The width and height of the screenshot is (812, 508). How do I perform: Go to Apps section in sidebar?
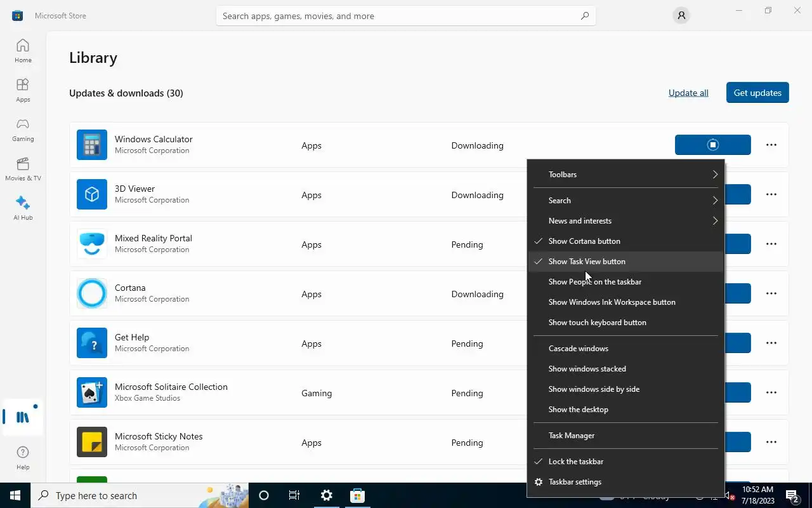click(23, 90)
